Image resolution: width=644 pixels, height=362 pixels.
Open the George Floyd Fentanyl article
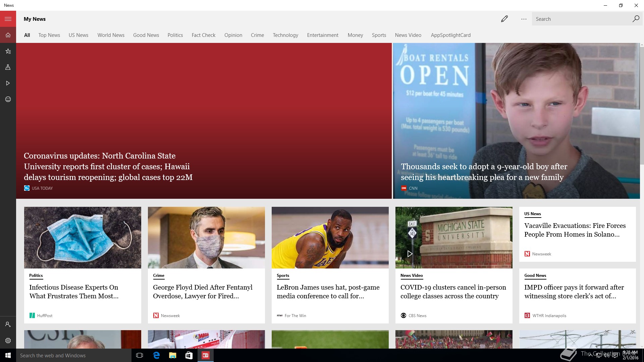coord(203,292)
